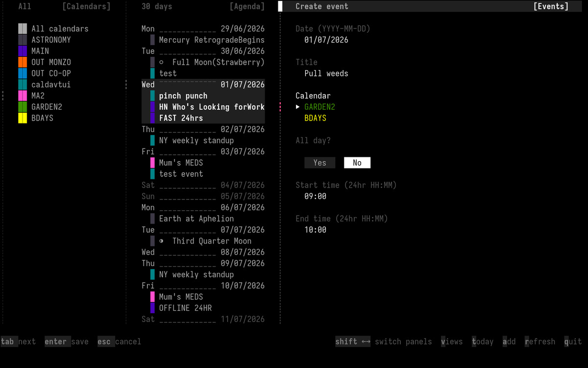Open Mum's MEDS on 03/07

(x=181, y=163)
